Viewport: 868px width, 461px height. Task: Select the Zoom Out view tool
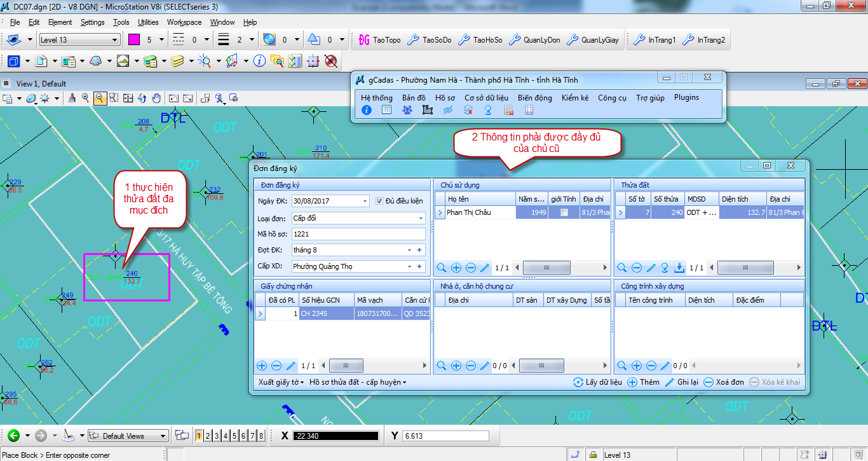click(100, 98)
